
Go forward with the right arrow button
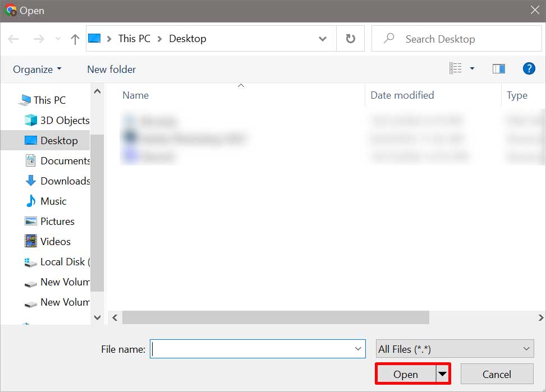39,39
